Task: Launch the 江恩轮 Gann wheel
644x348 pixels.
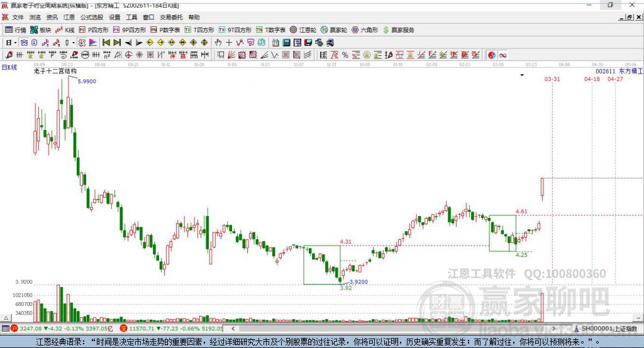Action: tap(303, 30)
